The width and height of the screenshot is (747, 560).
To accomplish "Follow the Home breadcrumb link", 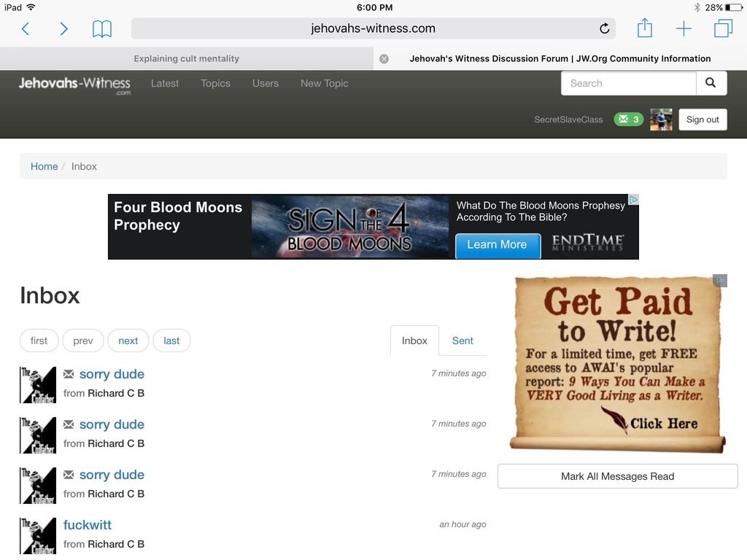I will tap(44, 166).
